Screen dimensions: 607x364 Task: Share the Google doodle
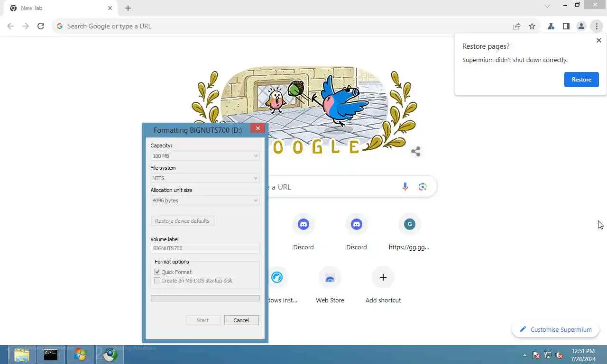(x=416, y=152)
